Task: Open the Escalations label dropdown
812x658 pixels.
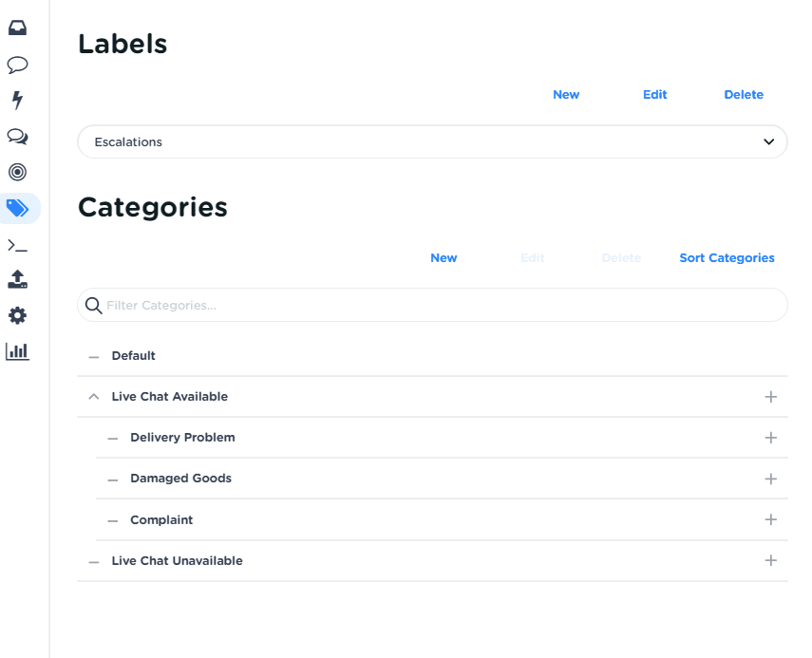Action: [x=432, y=142]
